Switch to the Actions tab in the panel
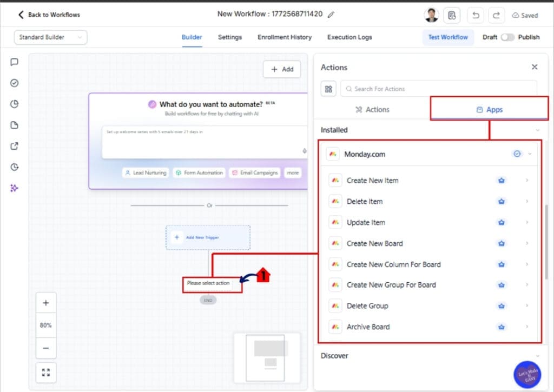The image size is (554, 392). (x=372, y=109)
